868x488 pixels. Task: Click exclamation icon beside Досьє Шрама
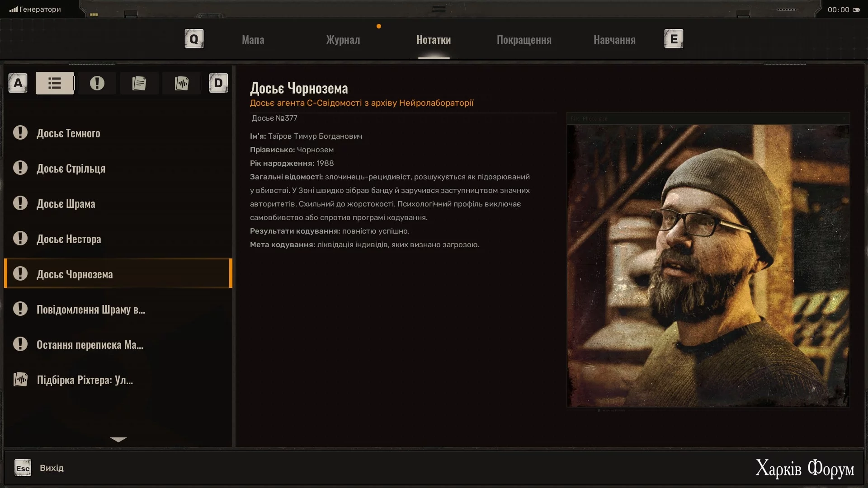pyautogui.click(x=20, y=203)
